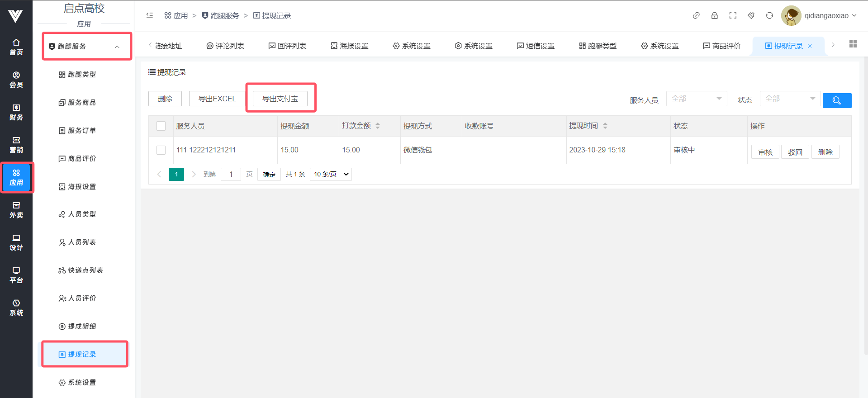This screenshot has height=398, width=868.
Task: Open 财务 in left navigation
Action: [x=16, y=112]
